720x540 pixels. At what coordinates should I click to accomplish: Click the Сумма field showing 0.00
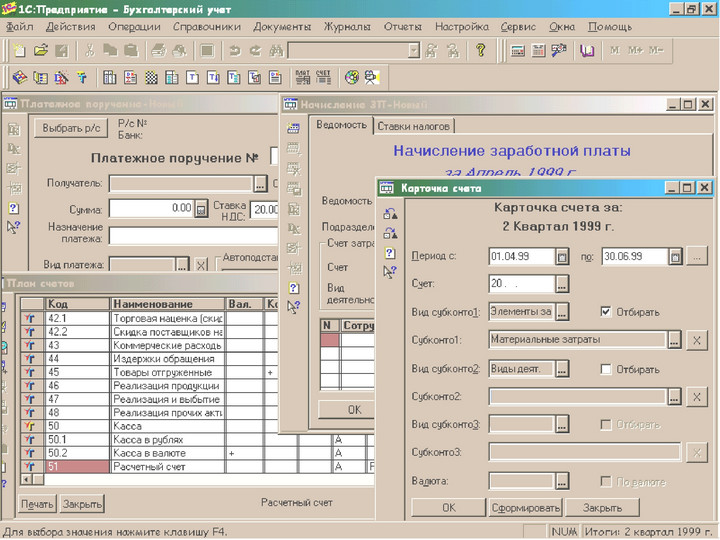click(x=152, y=209)
